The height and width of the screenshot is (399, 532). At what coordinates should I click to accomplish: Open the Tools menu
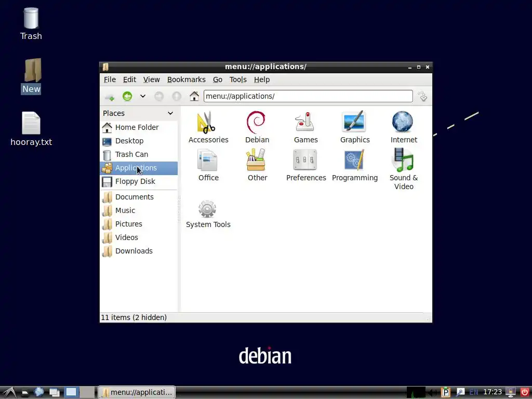[x=238, y=79]
